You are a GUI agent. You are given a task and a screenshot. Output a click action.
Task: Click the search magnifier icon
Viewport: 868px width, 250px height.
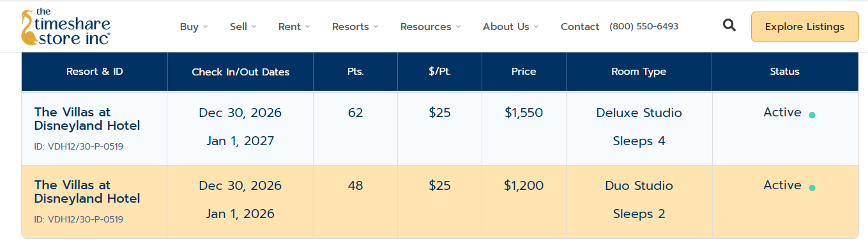click(x=729, y=26)
